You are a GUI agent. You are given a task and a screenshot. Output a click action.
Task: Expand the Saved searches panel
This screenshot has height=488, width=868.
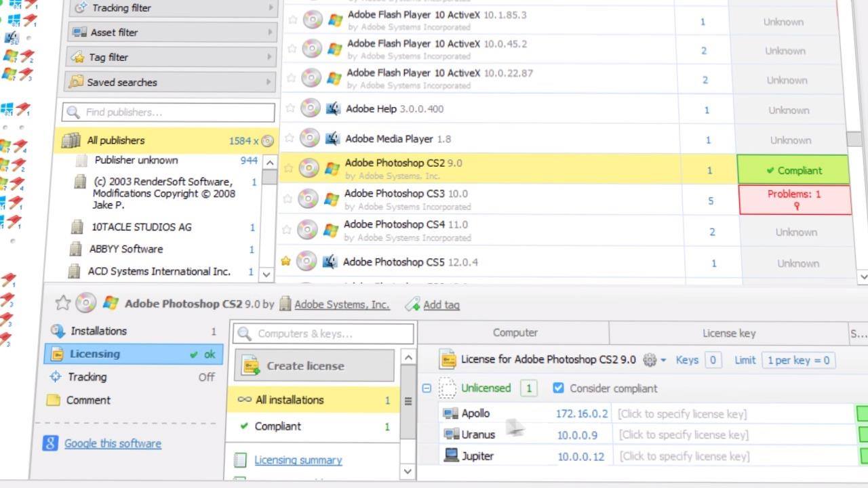point(171,82)
